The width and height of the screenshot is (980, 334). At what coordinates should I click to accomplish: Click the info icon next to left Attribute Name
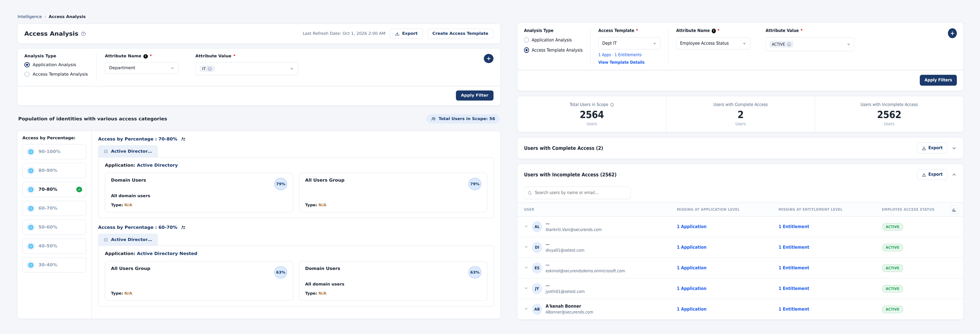[x=146, y=56]
